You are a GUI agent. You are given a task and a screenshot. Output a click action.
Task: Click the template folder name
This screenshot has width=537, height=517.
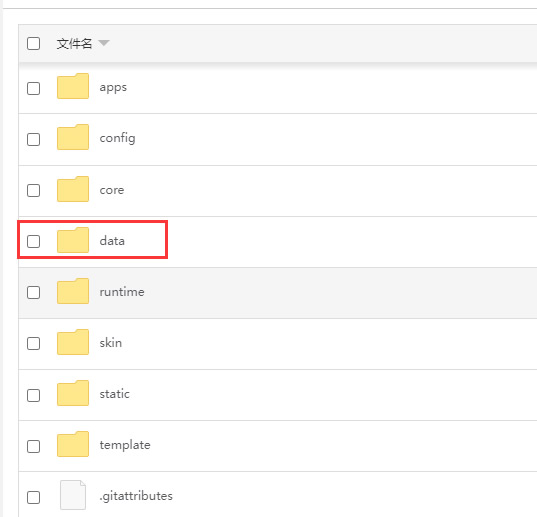[x=125, y=445]
